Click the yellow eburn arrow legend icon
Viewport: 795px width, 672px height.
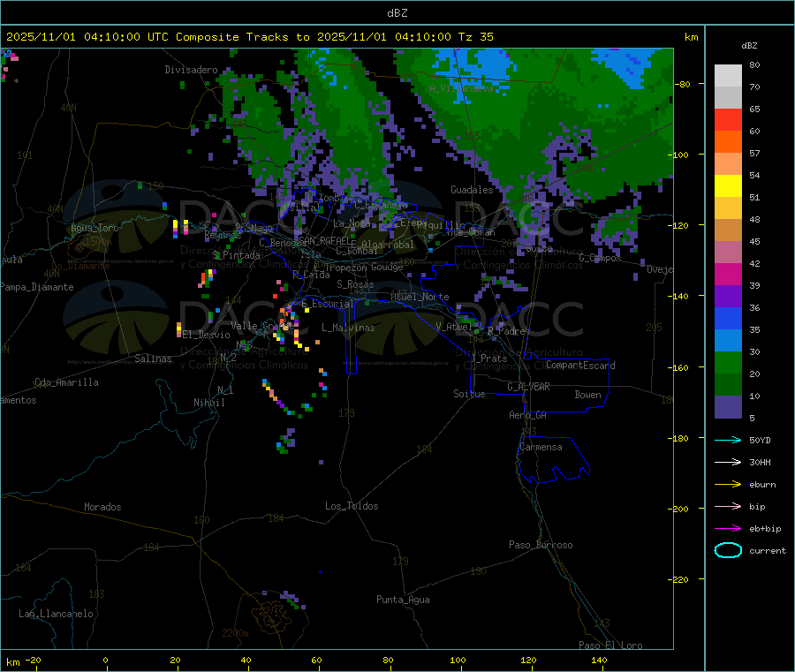click(x=728, y=484)
